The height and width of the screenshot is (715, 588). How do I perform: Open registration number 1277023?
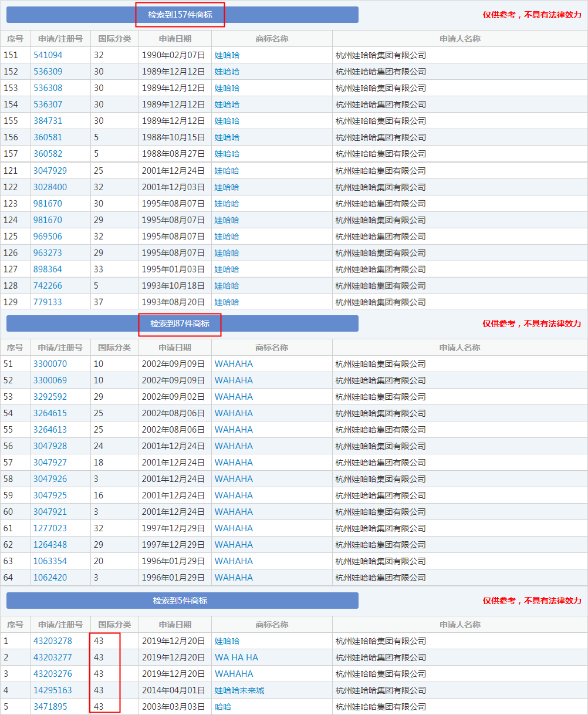tap(50, 528)
